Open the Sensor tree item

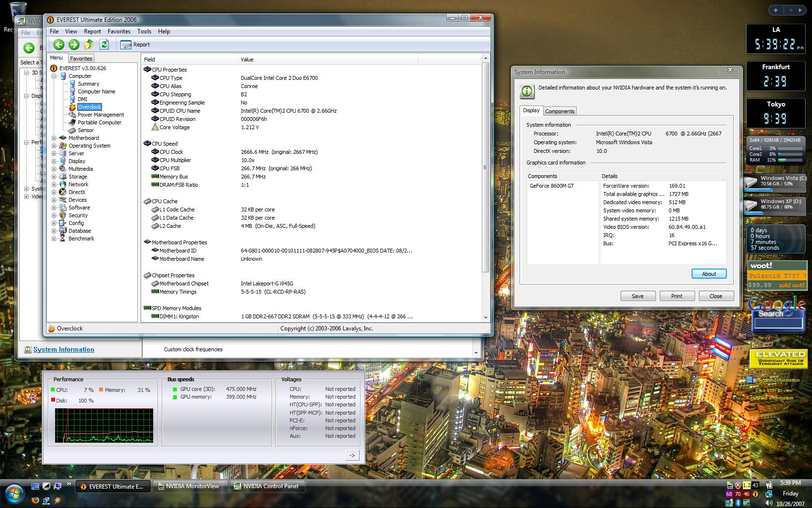tap(86, 130)
